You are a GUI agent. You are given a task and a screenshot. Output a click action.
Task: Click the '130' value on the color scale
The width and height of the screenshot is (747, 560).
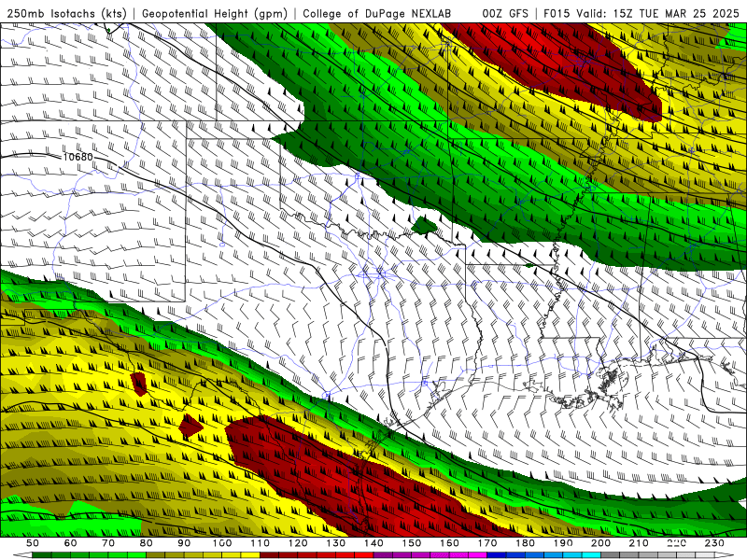coord(336,543)
